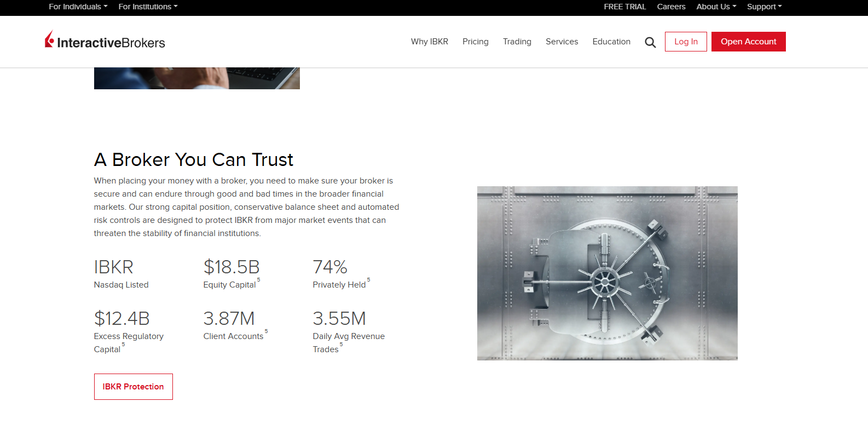Open the Support dropdown menu
The height and width of the screenshot is (436, 868).
[764, 7]
